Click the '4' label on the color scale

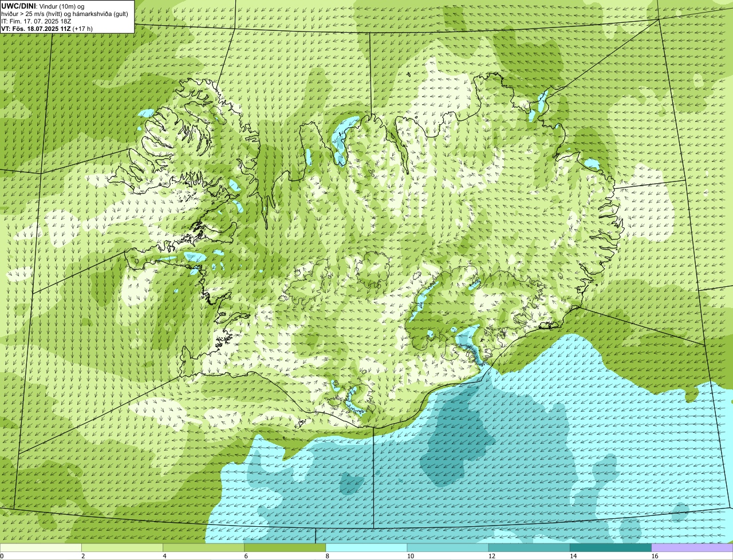point(164,556)
